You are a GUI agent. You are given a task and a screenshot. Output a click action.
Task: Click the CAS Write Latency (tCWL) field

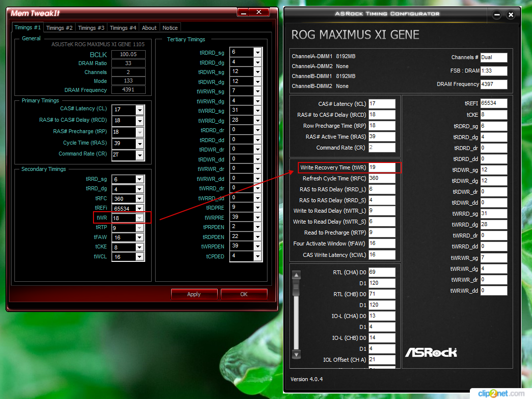click(382, 255)
